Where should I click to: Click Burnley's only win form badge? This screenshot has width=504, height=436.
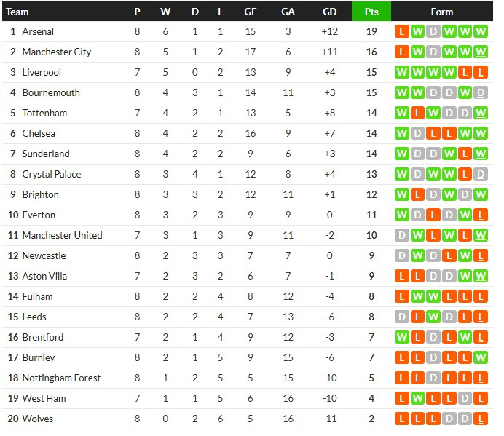coord(481,357)
